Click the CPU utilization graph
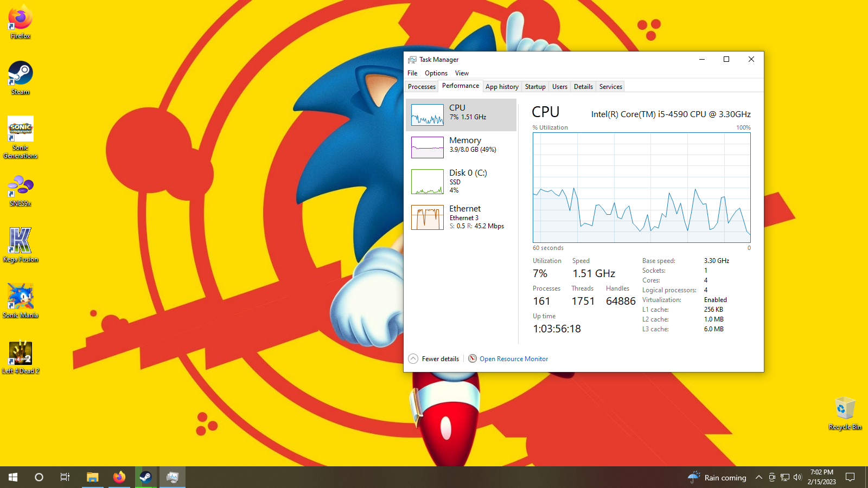The image size is (868, 488). pyautogui.click(x=642, y=188)
